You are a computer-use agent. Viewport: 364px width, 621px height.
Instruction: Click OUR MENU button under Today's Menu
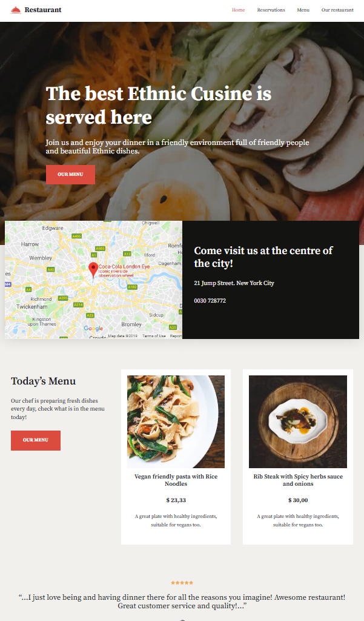[x=36, y=440]
